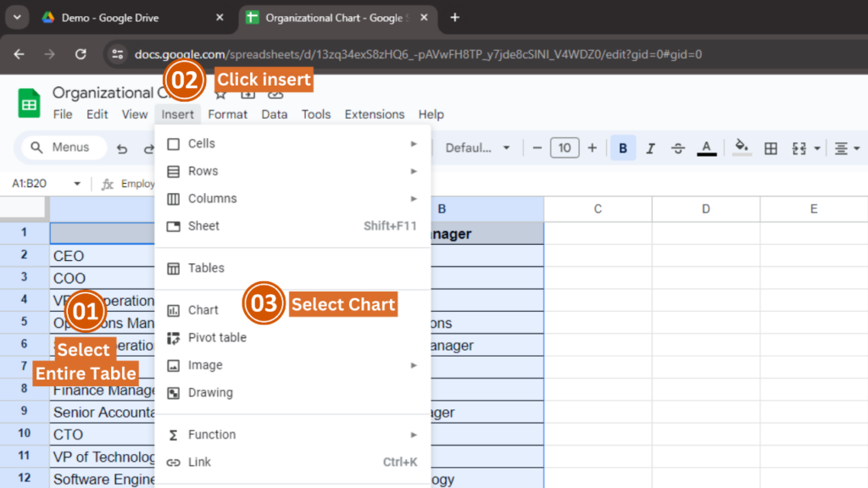Select Chart from the Insert menu

coord(203,309)
